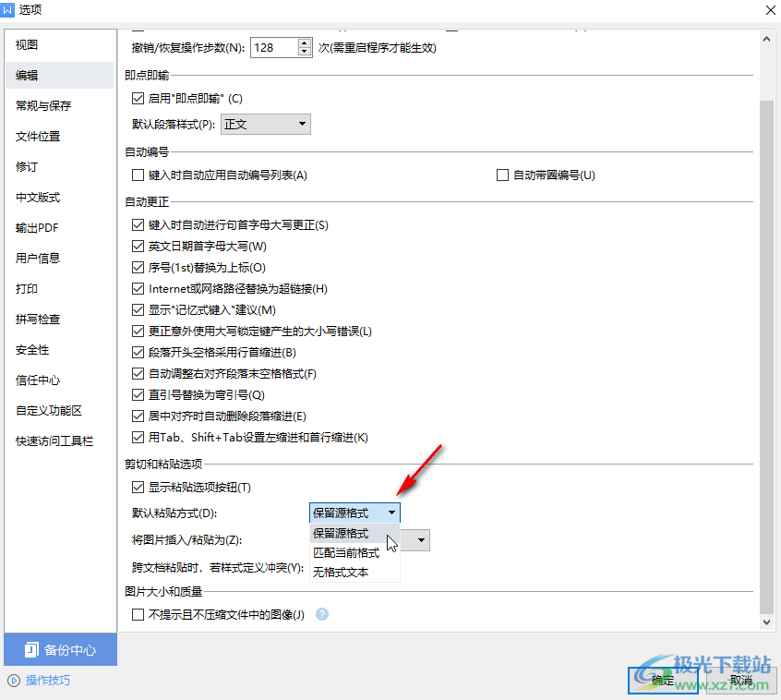Click the help question mark icon
The image size is (781, 700).
tap(322, 614)
